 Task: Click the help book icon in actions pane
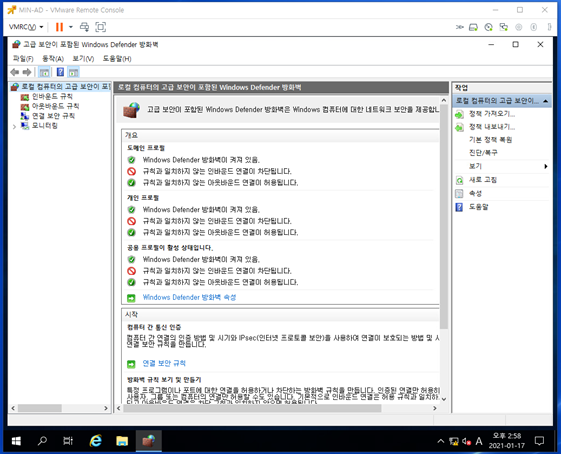459,207
